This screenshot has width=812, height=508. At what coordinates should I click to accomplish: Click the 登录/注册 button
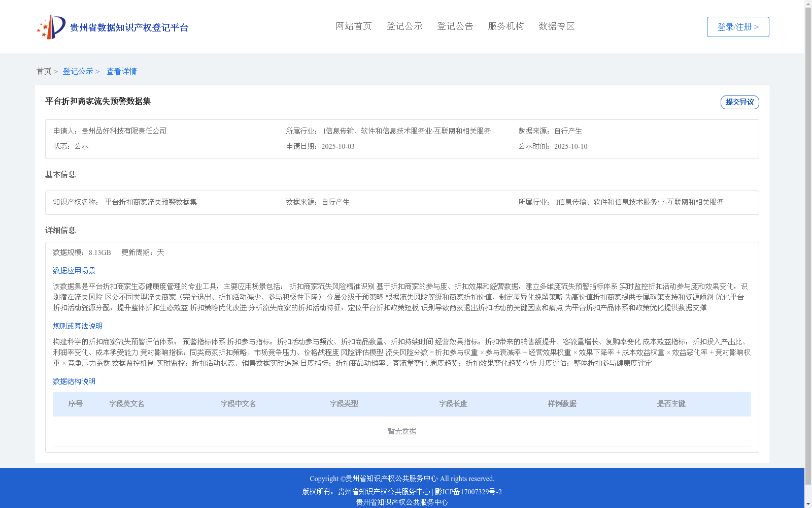pyautogui.click(x=738, y=27)
